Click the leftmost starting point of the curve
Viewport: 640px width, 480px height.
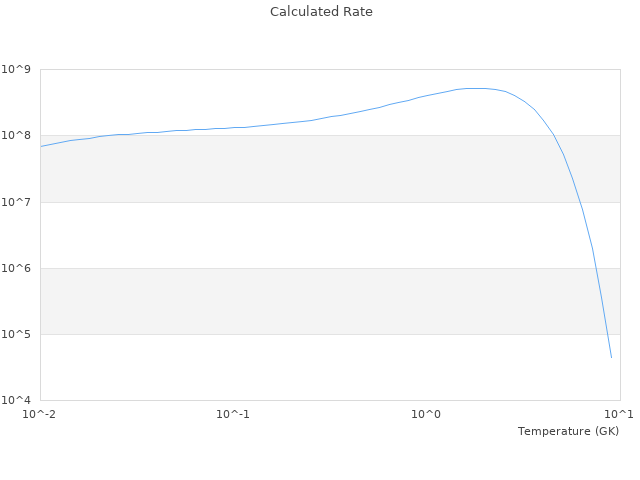pos(41,147)
